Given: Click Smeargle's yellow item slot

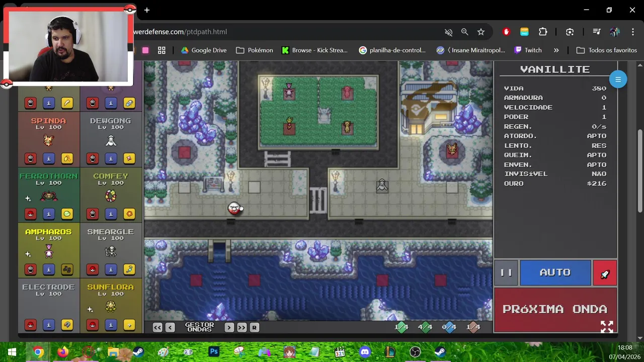Looking at the screenshot, I should [129, 269].
